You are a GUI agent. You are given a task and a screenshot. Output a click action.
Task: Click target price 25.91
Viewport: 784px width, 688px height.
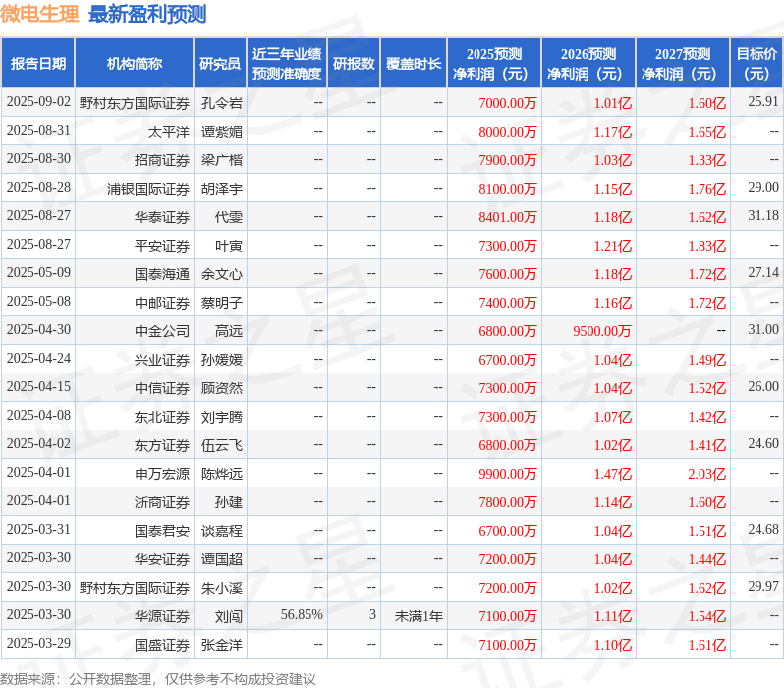tap(763, 101)
